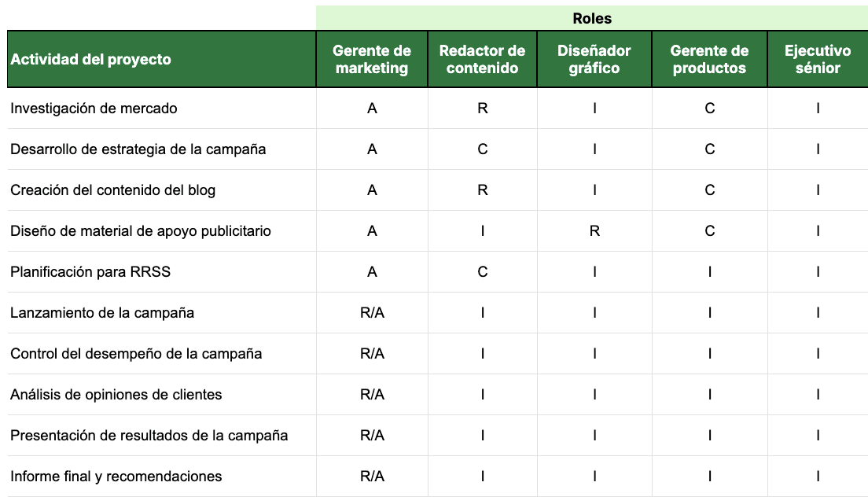
Task: Click the 'Gerente de marketing' column header
Action: [372, 60]
